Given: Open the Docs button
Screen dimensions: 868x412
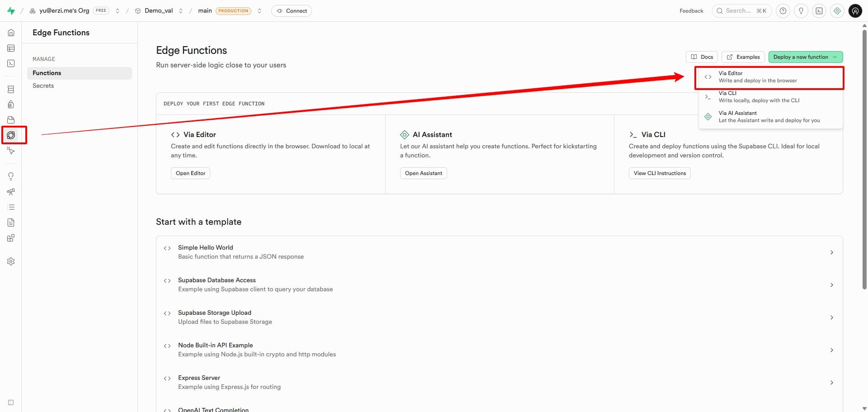Looking at the screenshot, I should click(x=702, y=57).
